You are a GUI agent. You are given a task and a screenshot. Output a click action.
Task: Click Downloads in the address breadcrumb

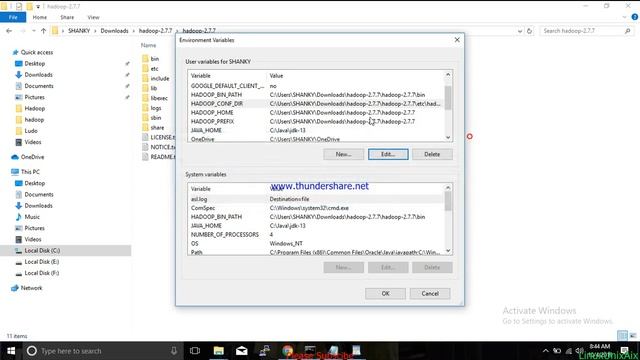point(114,31)
